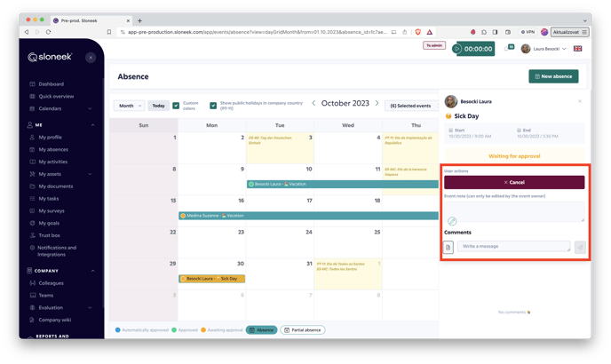Click the attach document icon in Comments
The width and height of the screenshot is (611, 364).
click(448, 248)
